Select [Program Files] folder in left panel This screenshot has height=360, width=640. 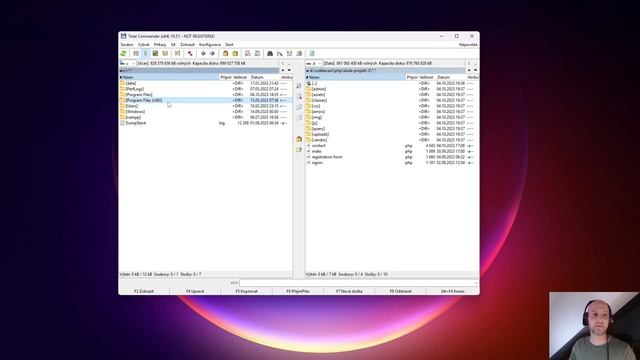pos(205,95)
